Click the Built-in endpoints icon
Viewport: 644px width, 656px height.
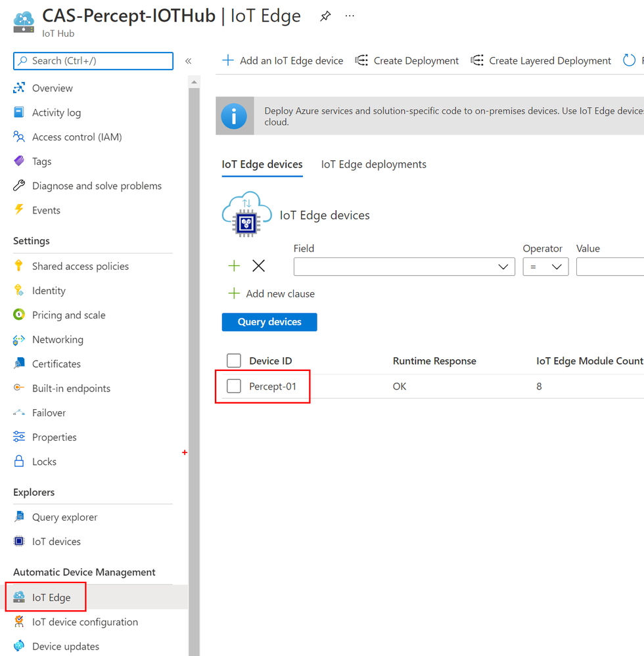tap(19, 388)
